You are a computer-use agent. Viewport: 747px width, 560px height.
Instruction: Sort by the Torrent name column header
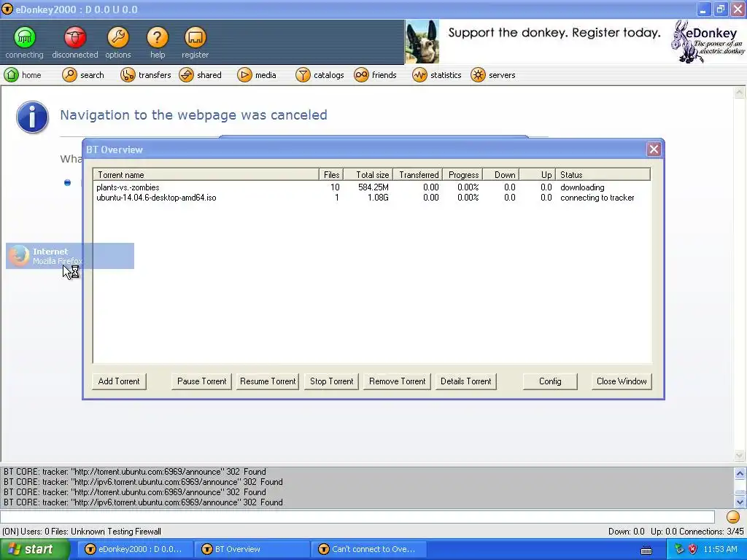[x=206, y=175]
